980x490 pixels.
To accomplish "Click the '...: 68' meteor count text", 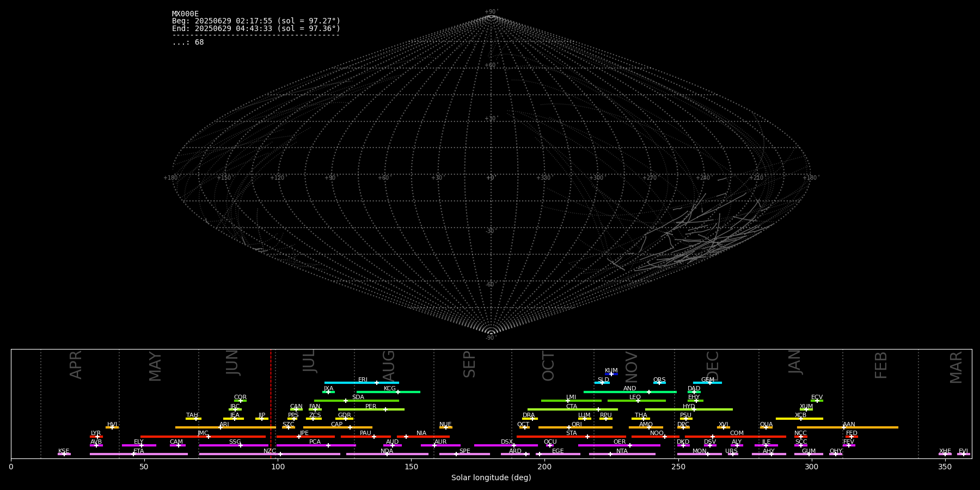I will click(188, 42).
